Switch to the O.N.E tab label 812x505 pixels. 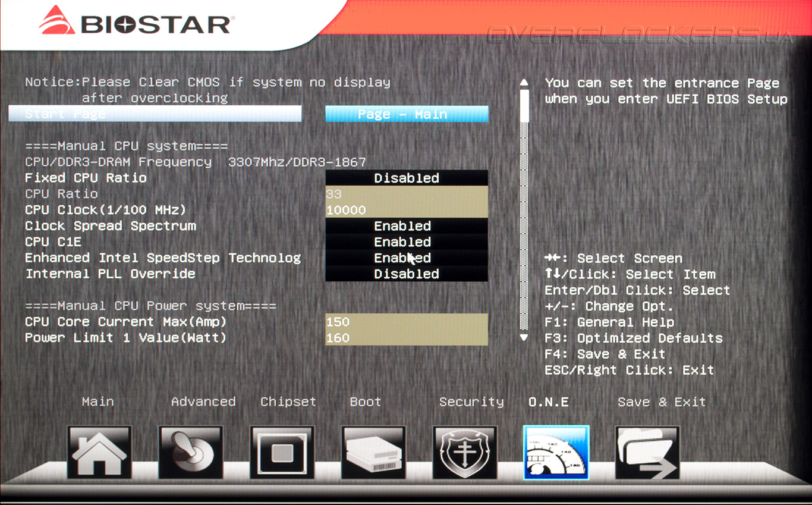[549, 402]
